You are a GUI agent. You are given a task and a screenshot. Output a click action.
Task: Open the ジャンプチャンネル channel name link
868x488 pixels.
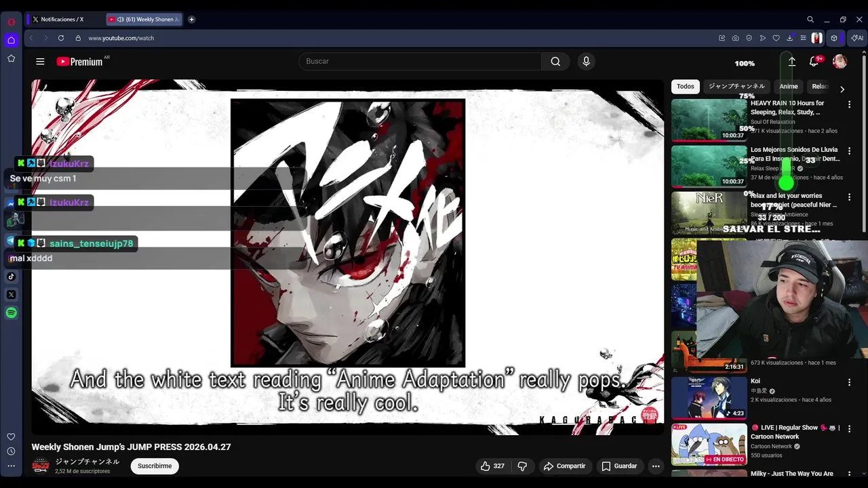pyautogui.click(x=87, y=462)
